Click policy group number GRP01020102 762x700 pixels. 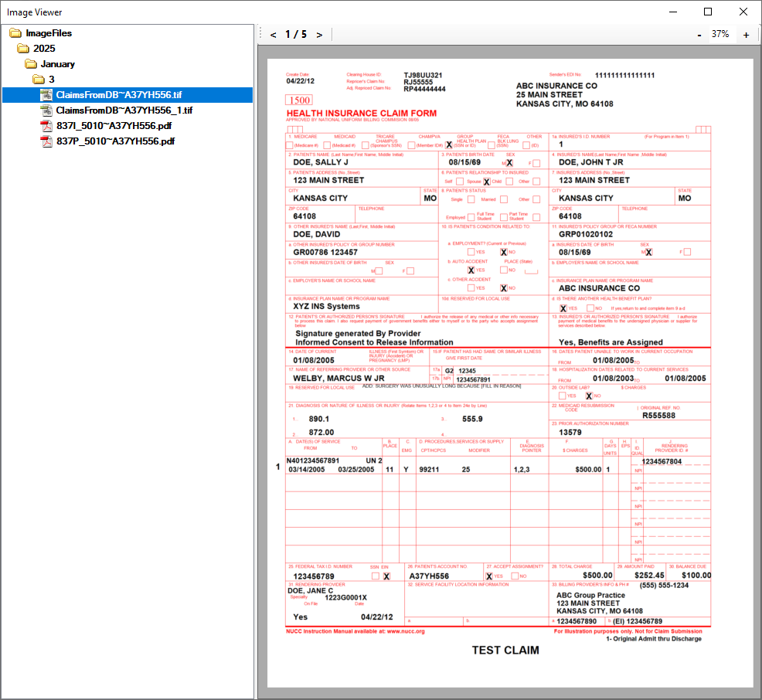click(586, 234)
